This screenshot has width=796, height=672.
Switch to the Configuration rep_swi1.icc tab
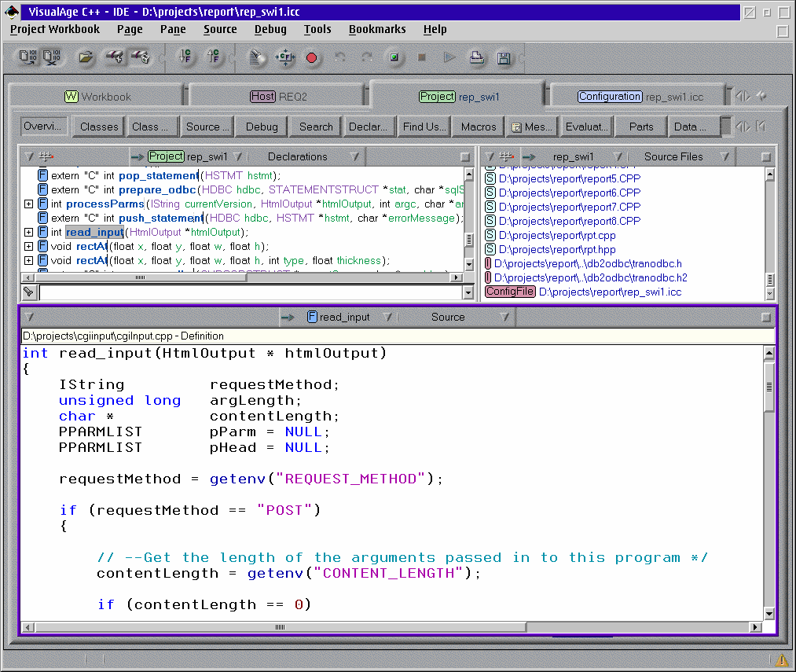(640, 97)
